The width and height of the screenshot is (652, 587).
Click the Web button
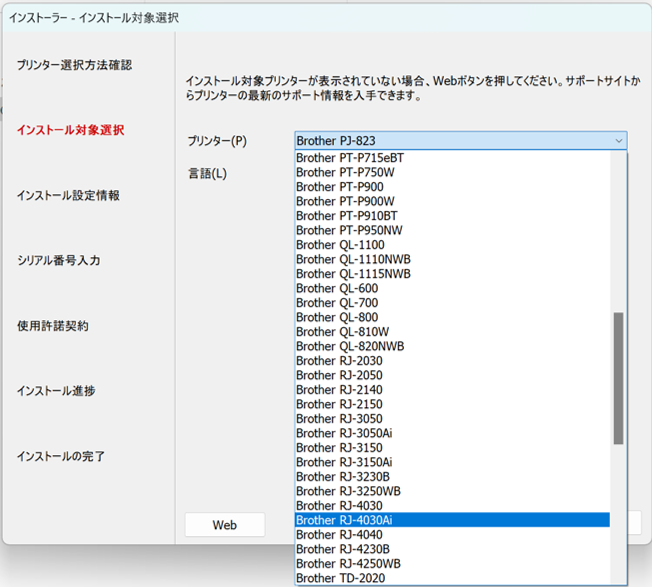pyautogui.click(x=225, y=525)
